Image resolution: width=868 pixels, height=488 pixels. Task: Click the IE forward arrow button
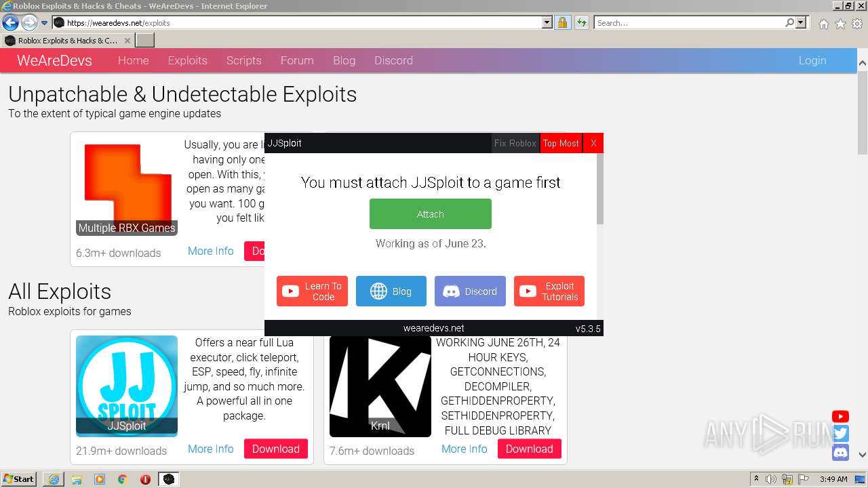29,22
